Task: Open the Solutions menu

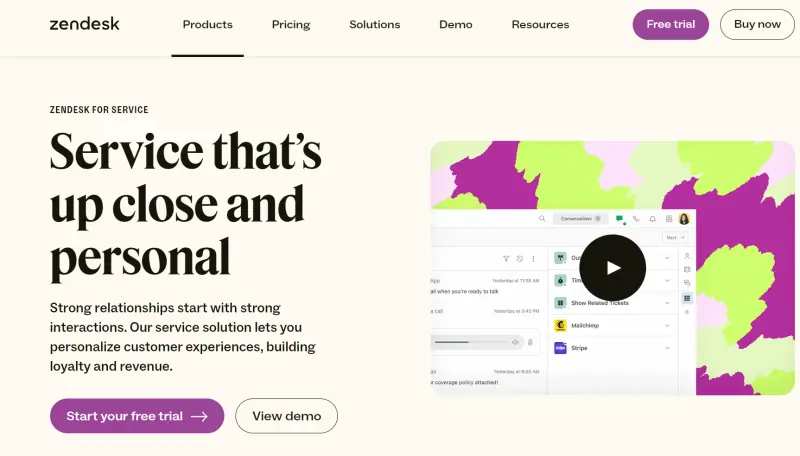Action: click(x=374, y=24)
